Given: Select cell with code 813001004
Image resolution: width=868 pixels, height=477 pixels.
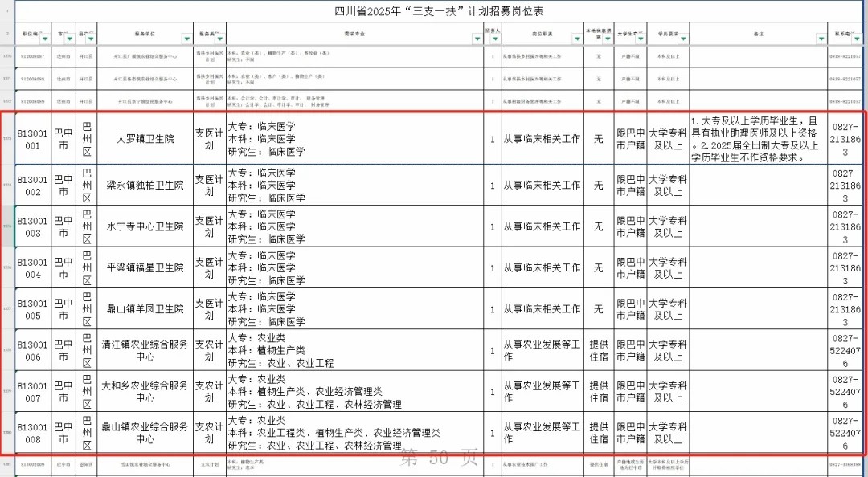Looking at the screenshot, I should [x=33, y=268].
